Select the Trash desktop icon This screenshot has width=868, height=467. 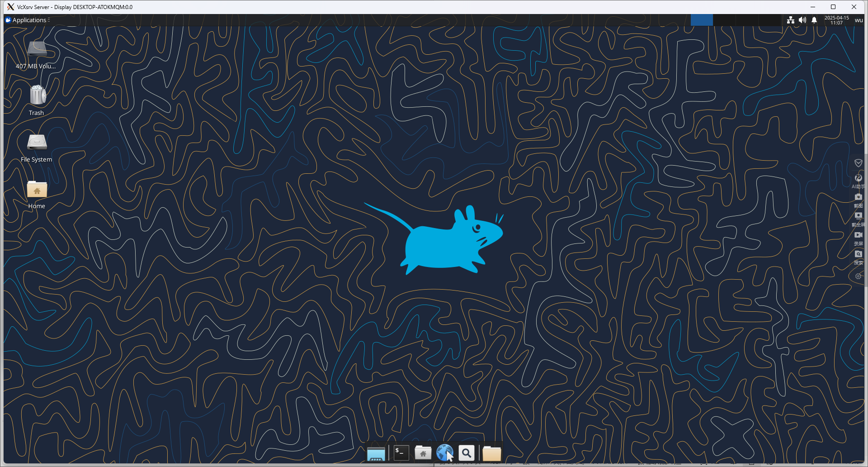(37, 101)
